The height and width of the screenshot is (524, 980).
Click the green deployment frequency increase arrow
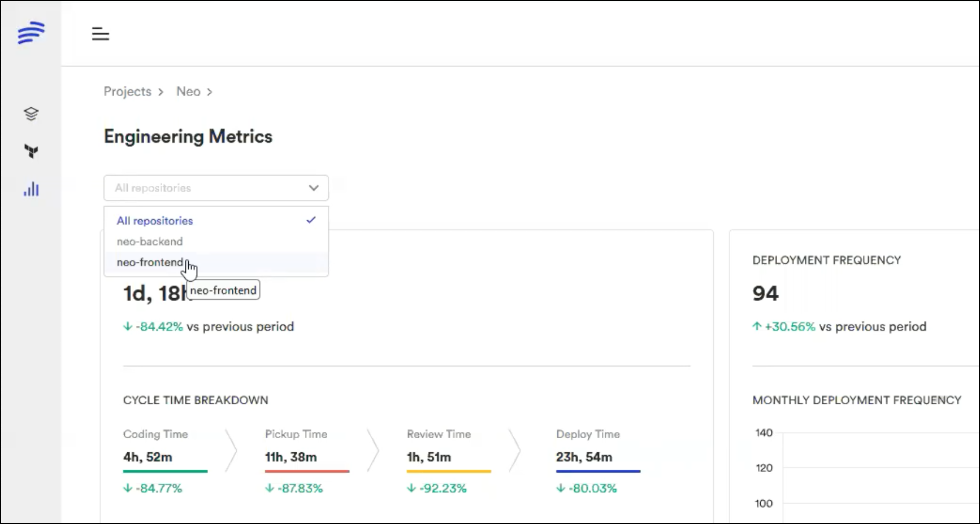756,326
